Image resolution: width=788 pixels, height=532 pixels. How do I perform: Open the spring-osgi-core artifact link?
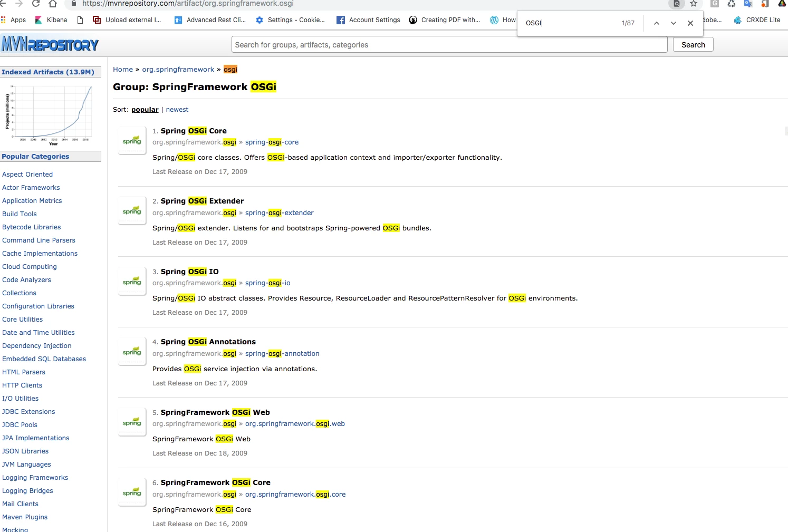point(272,142)
